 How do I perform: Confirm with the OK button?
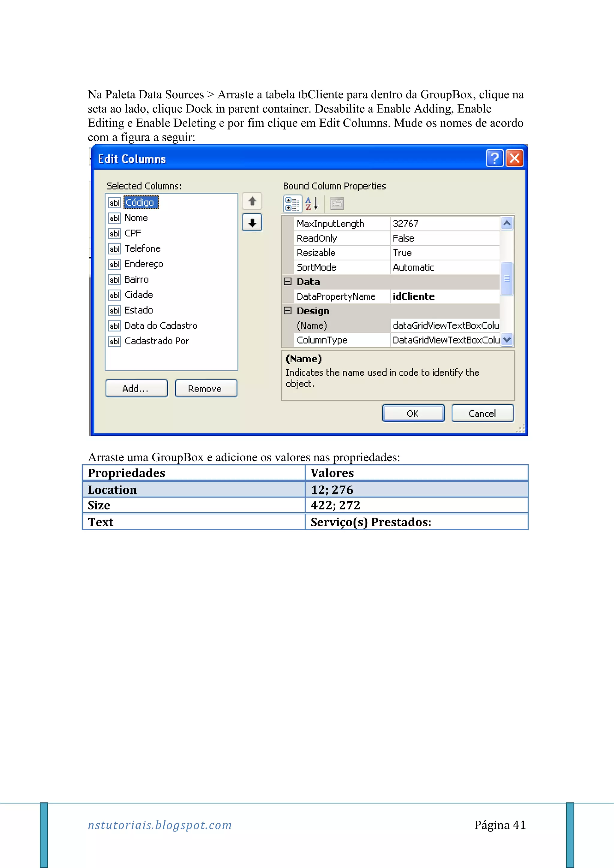pyautogui.click(x=413, y=413)
